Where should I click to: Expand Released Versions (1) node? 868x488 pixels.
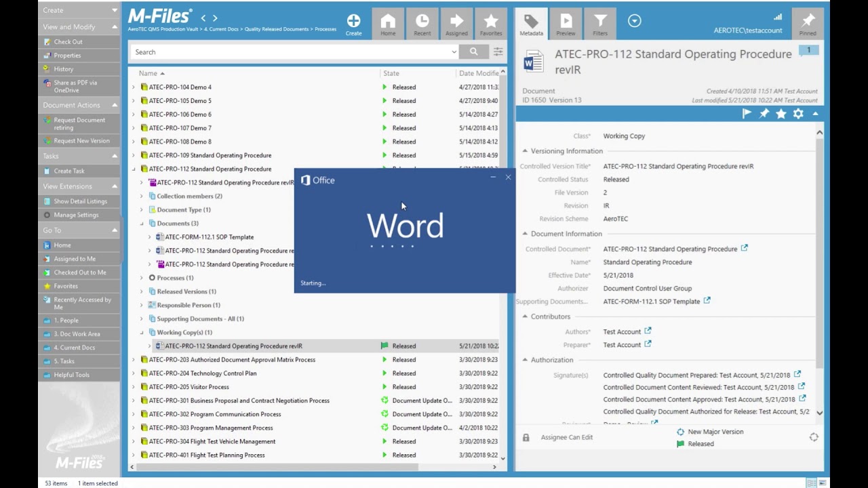(142, 291)
